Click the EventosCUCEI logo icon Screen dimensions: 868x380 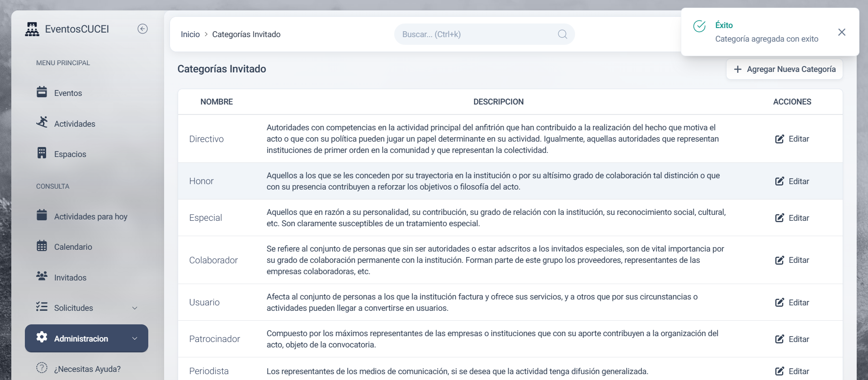pos(32,29)
